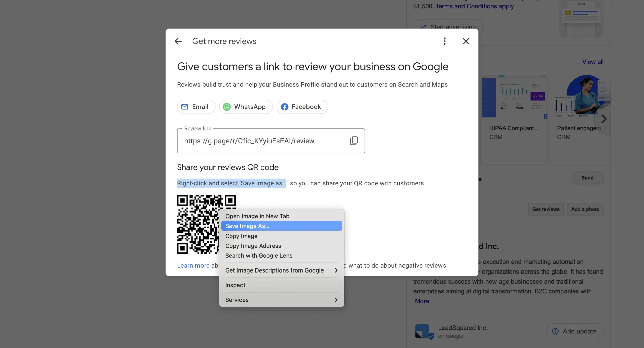Click the Get reviews button

tap(546, 209)
